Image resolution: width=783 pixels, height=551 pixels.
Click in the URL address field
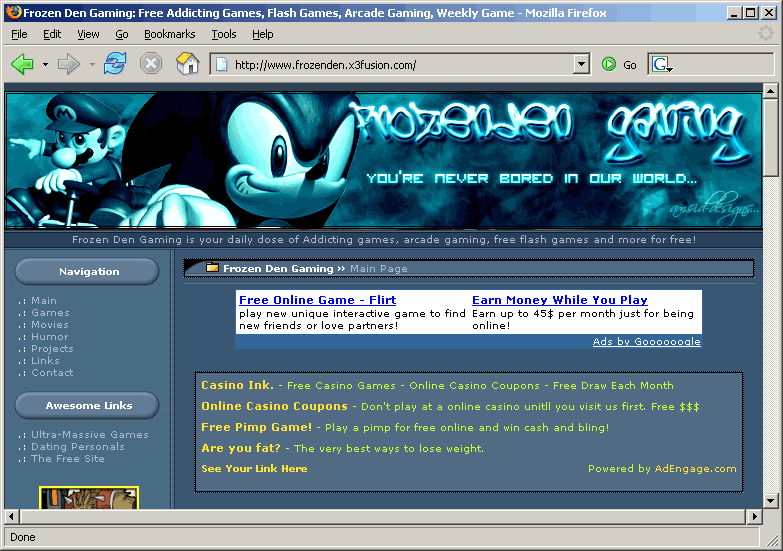400,65
